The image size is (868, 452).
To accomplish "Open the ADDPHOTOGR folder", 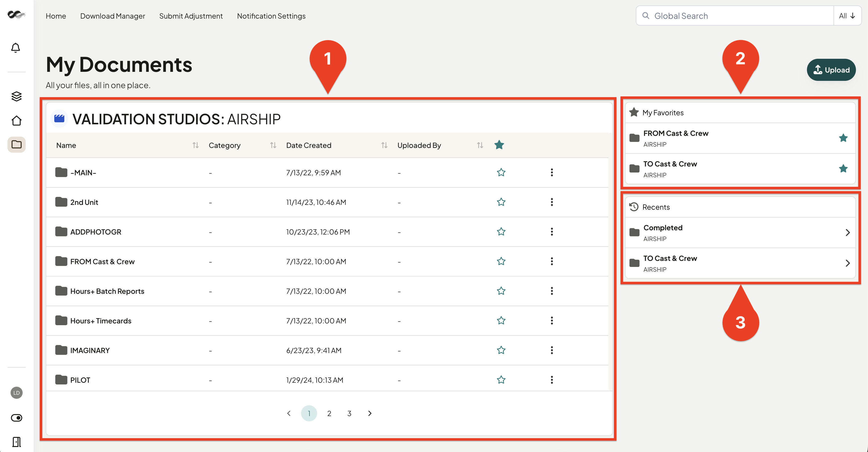I will pos(96,232).
